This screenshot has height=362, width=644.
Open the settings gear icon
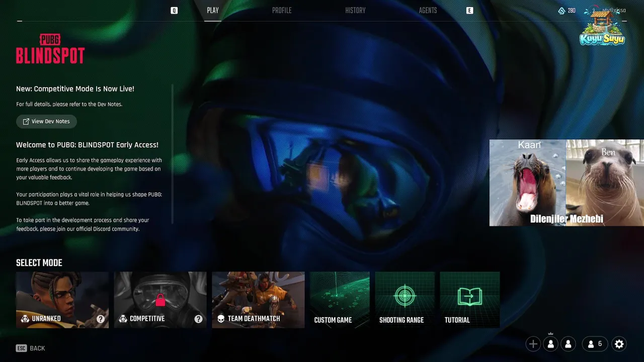coord(619,344)
